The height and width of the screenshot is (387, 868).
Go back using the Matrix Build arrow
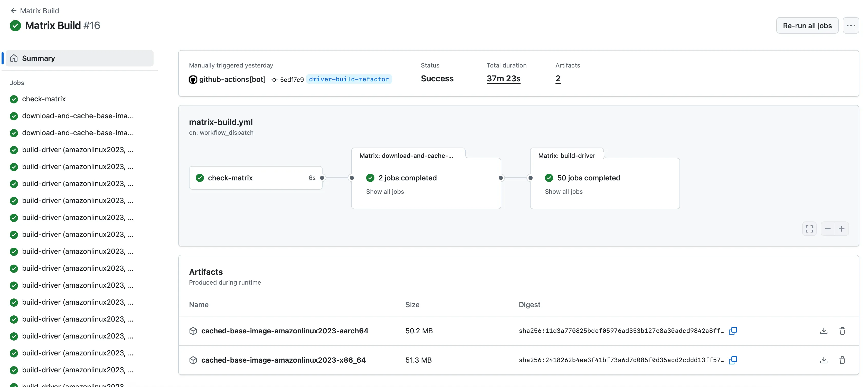[x=13, y=11]
